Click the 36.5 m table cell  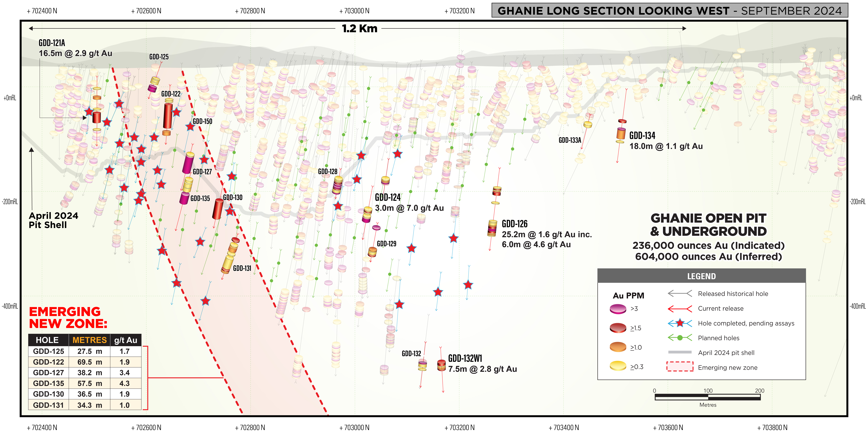click(x=90, y=394)
